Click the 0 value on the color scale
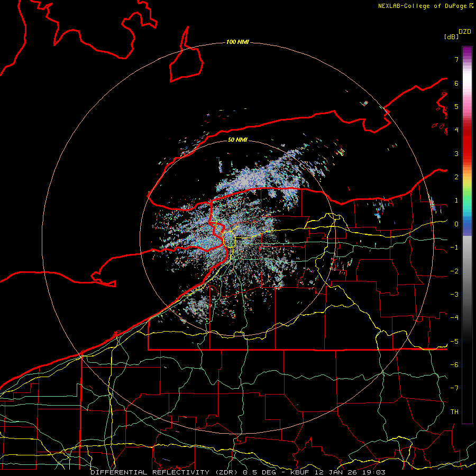 [456, 224]
